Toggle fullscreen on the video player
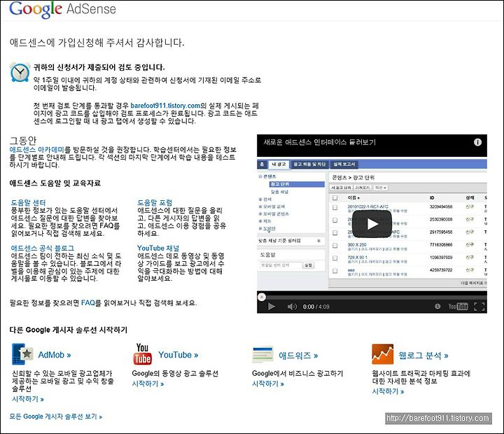The height and width of the screenshot is (434, 504). (479, 307)
